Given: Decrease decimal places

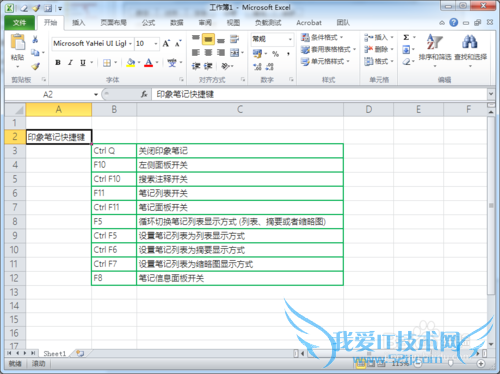Looking at the screenshot, I should (270, 67).
